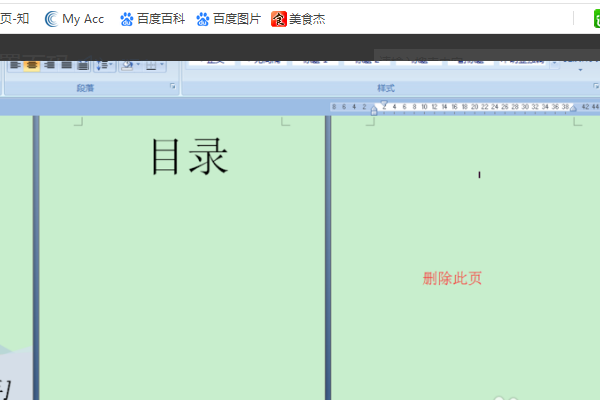
Task: Open the 段落 dialog launcher
Action: 173,87
